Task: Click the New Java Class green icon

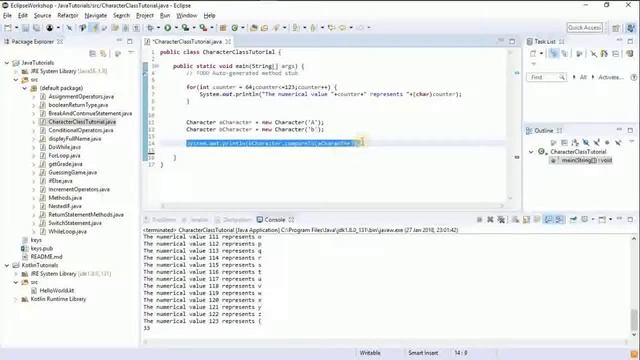Action: pyautogui.click(x=235, y=28)
